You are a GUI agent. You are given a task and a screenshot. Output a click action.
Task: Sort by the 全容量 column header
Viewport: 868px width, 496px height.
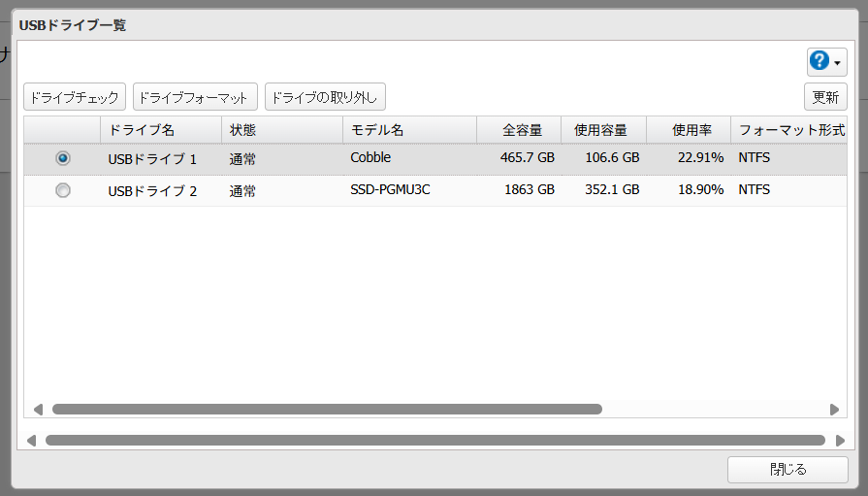[519, 130]
